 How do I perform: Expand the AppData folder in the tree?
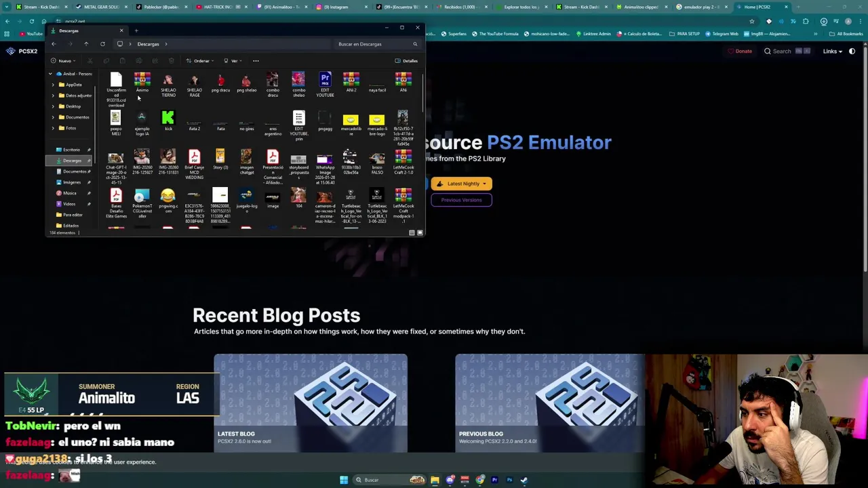53,85
